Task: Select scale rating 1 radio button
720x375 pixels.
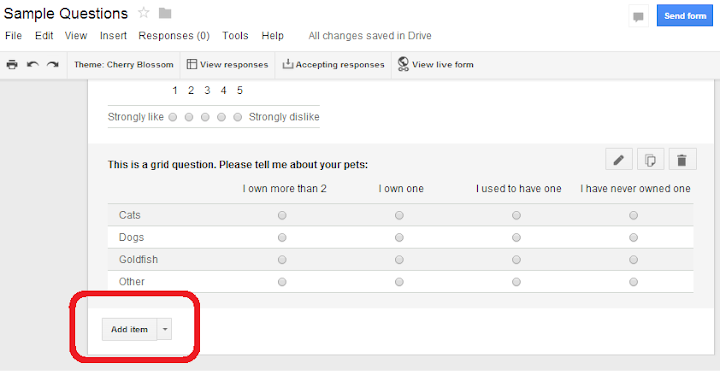Action: 173,117
